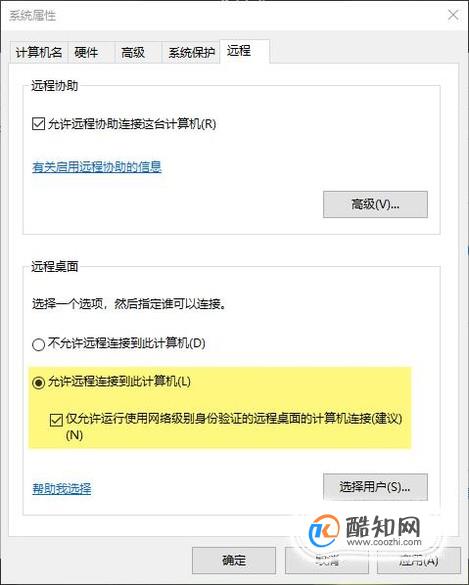Click the 系统属性 title bar text
469x585 pixels.
click(x=33, y=16)
